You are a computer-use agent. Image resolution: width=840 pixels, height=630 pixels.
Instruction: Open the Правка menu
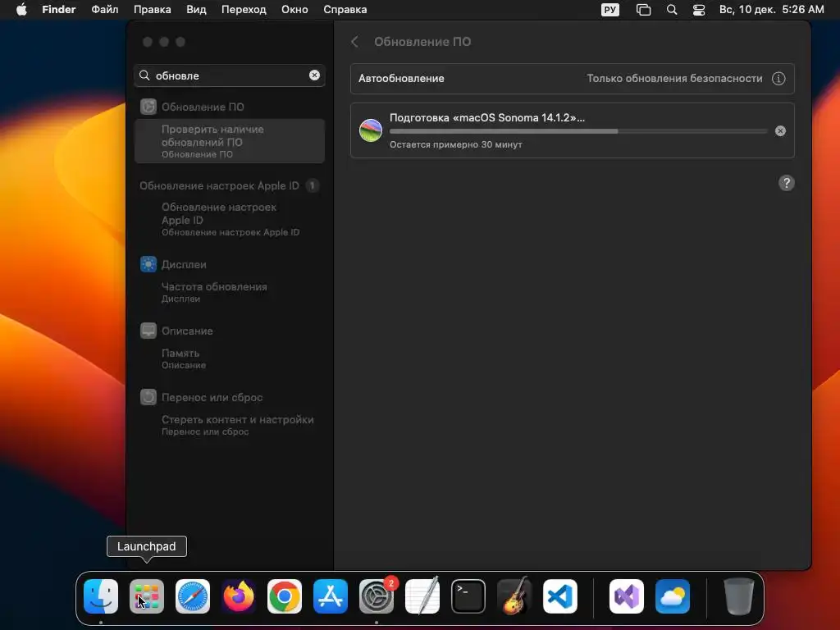click(152, 10)
